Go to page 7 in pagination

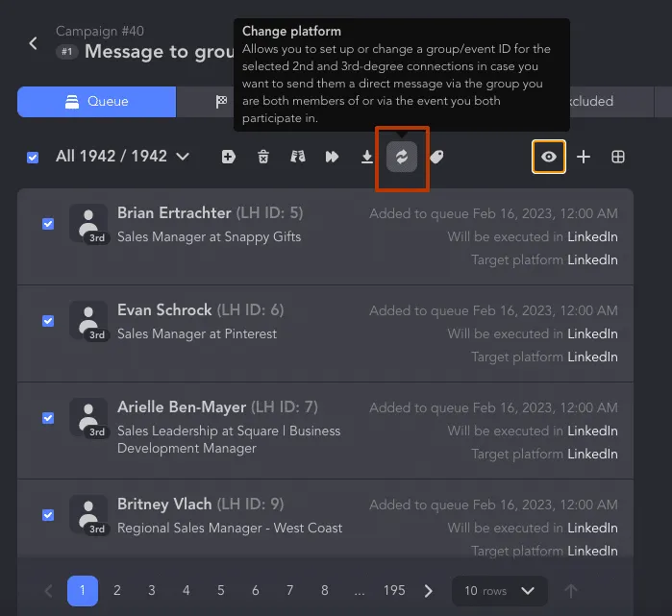(289, 591)
